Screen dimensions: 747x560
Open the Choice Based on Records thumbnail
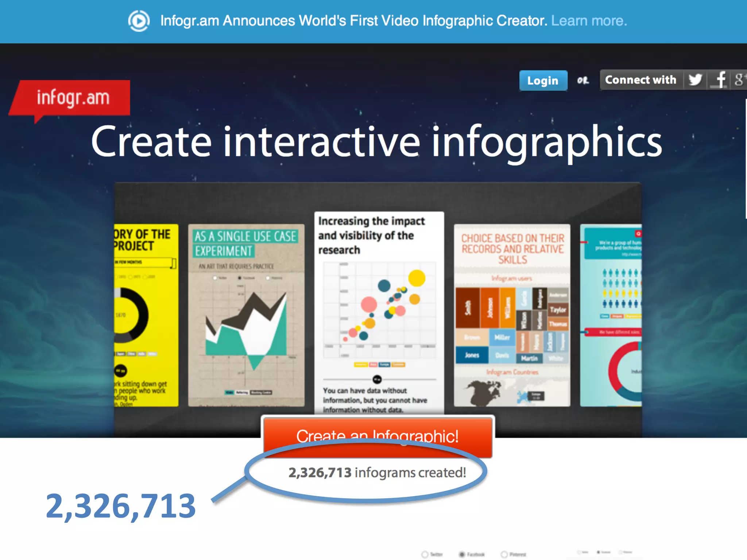pyautogui.click(x=512, y=315)
